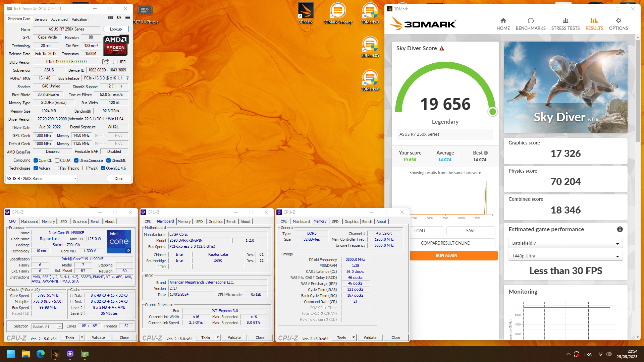Toggle the OpenGL 4.6 checkbox
Image resolution: width=644 pixels, height=362 pixels.
pos(103,168)
